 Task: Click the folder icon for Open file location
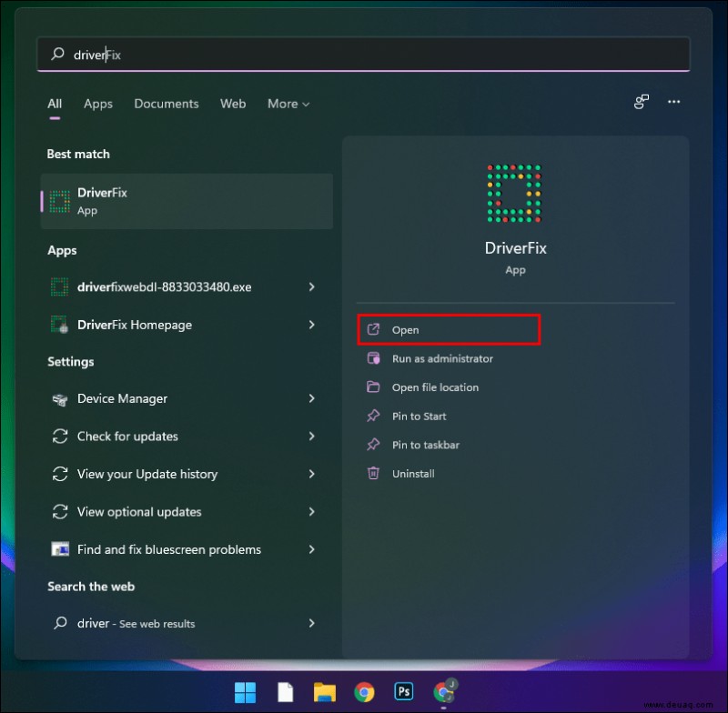pos(373,387)
